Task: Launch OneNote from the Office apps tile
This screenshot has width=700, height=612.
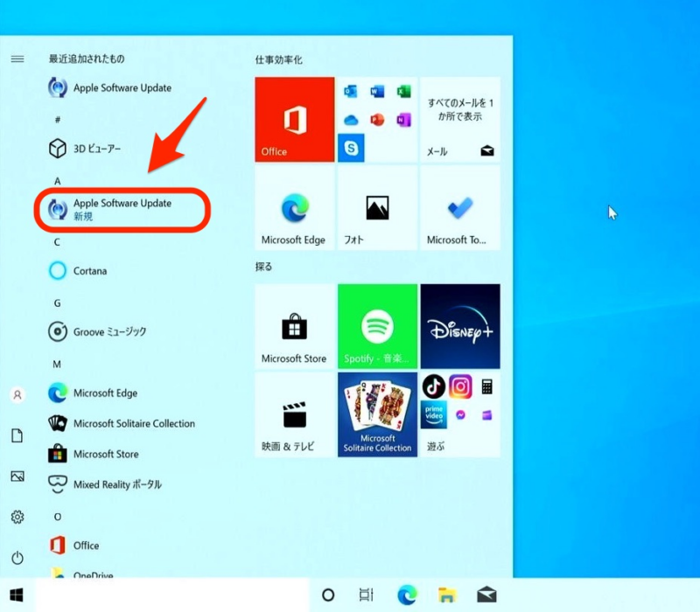Action: [x=403, y=120]
